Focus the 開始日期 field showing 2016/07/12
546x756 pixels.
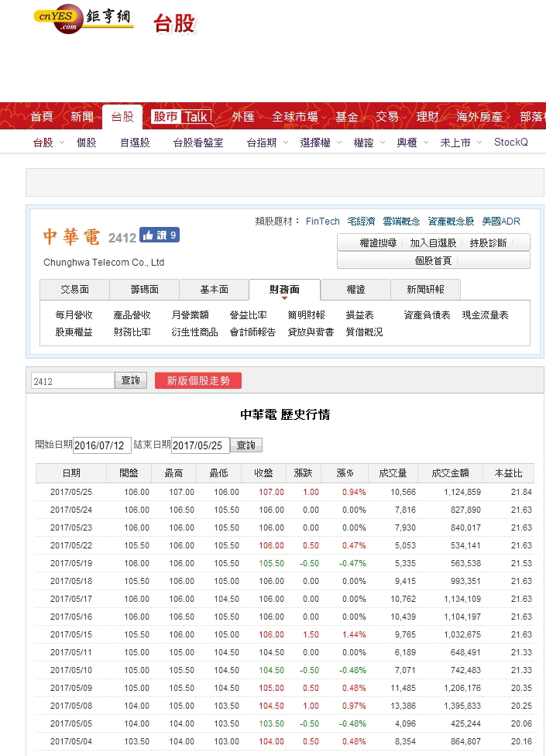tap(102, 445)
